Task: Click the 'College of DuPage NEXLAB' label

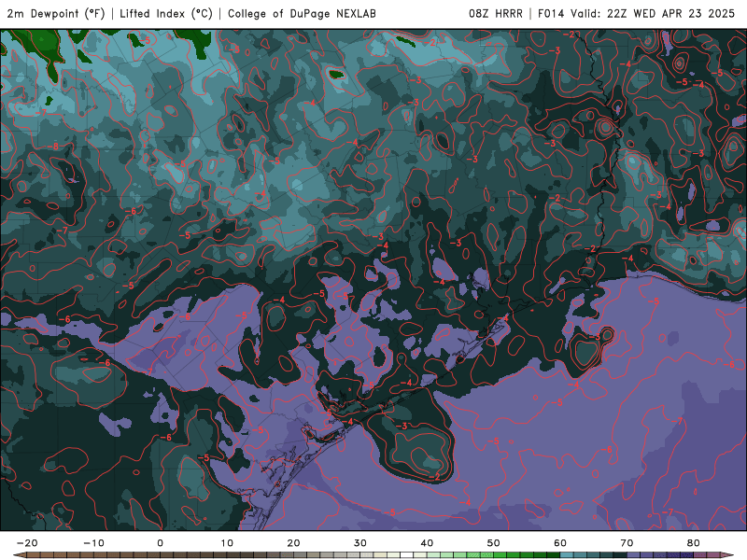Action: [302, 13]
